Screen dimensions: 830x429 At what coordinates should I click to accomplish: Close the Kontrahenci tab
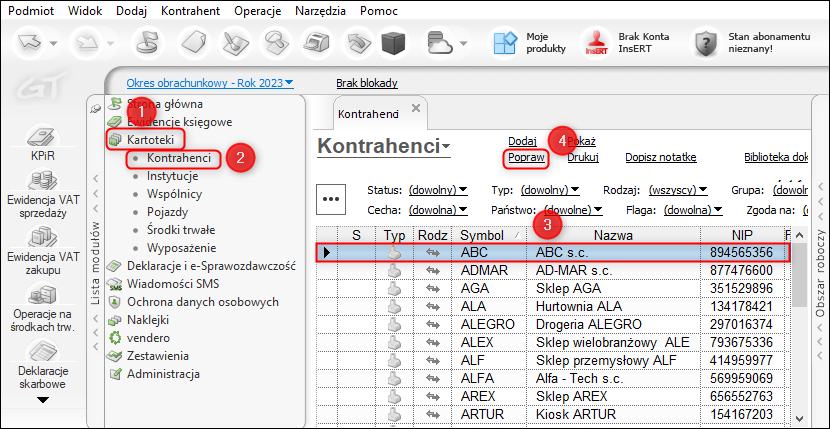(416, 108)
